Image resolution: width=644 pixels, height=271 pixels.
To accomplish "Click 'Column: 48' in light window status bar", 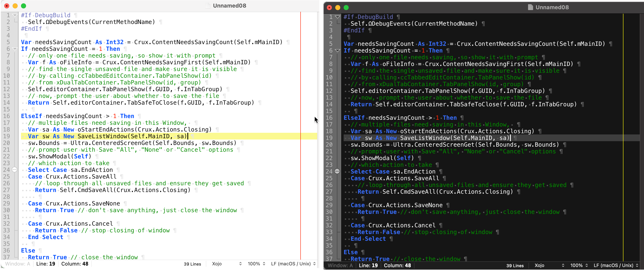I will pos(75,264).
